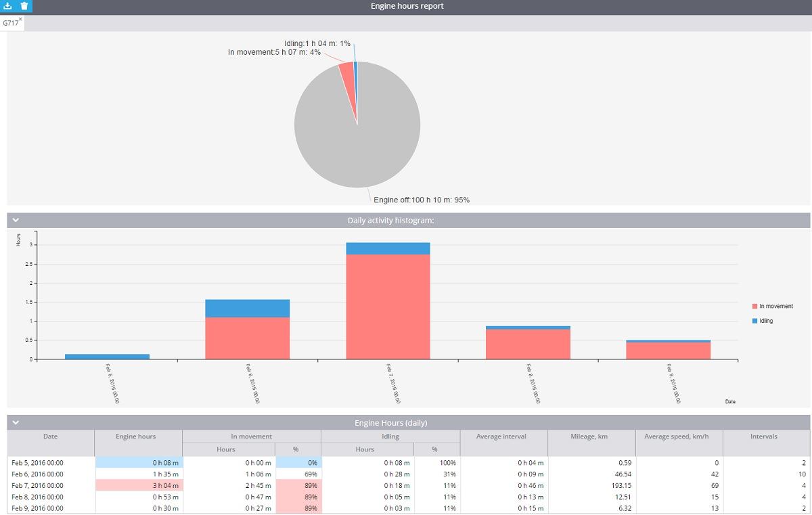
Task: Select the Feb 7, 2016 00:00 row date
Action: click(37, 485)
